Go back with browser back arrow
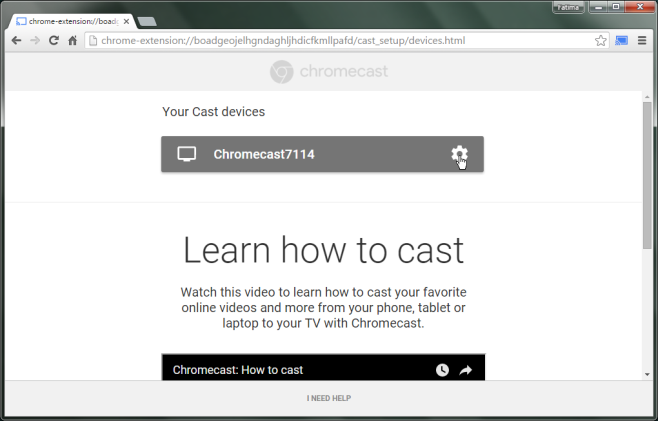This screenshot has height=421, width=658. pos(16,41)
